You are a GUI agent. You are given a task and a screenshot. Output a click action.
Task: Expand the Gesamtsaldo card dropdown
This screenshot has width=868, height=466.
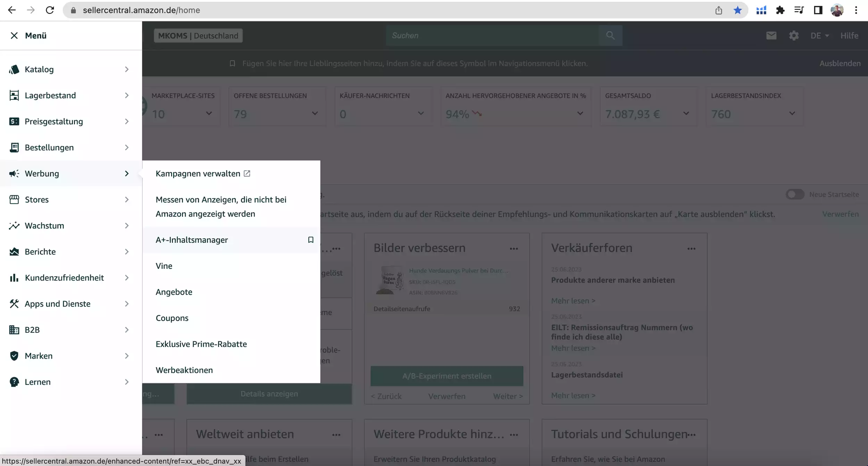pyautogui.click(x=686, y=114)
